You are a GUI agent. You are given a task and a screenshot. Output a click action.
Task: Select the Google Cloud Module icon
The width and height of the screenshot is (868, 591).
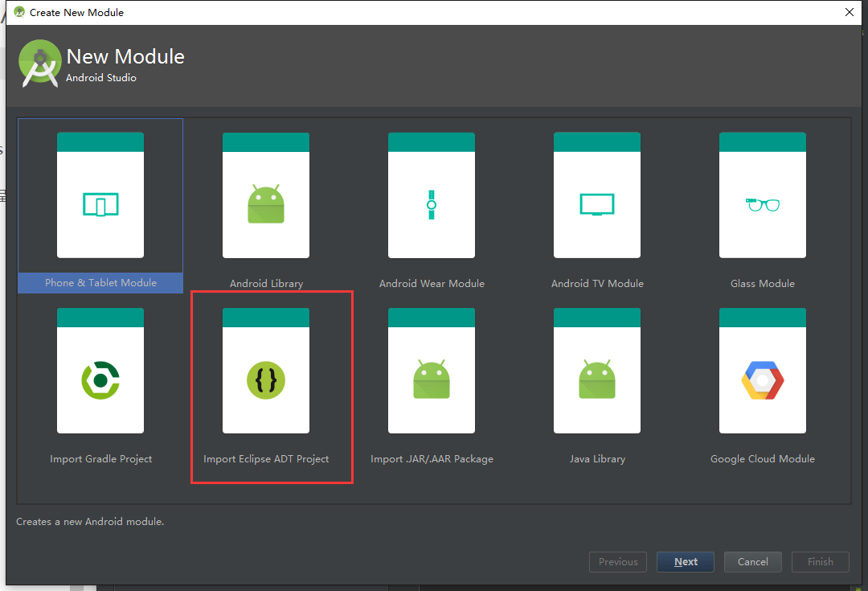pyautogui.click(x=762, y=371)
